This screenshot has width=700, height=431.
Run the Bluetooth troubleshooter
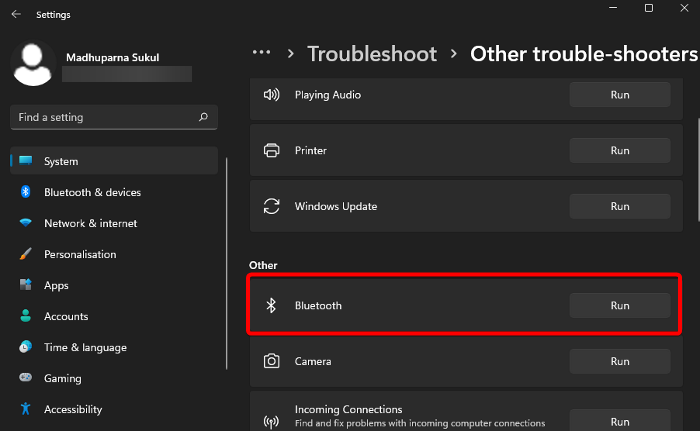pos(619,305)
